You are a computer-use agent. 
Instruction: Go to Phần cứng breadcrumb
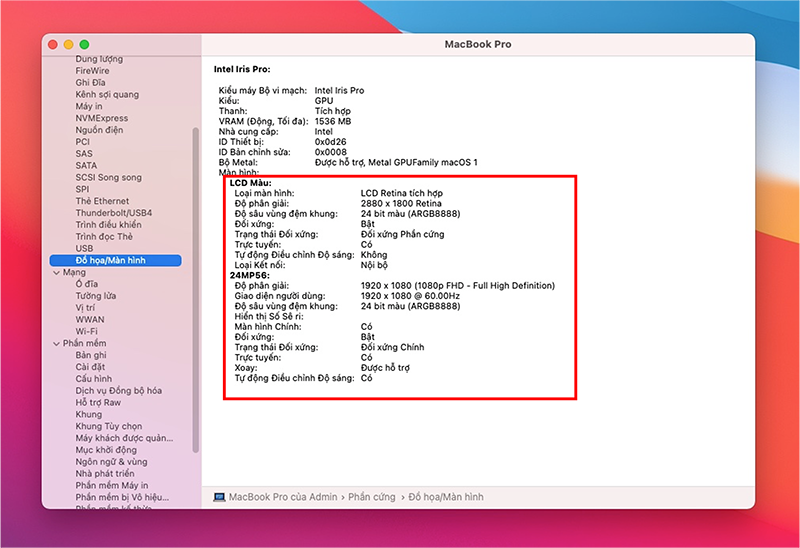371,497
